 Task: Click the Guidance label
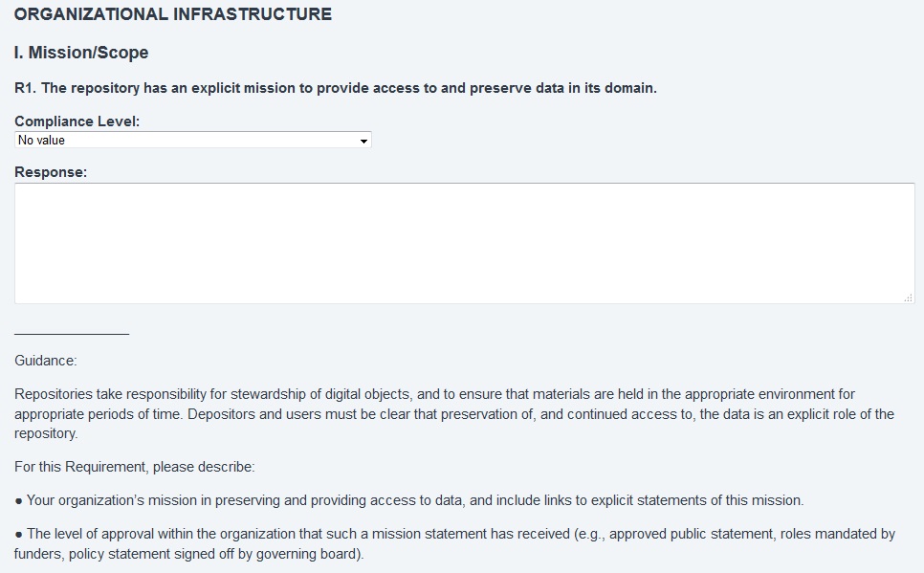pyautogui.click(x=45, y=361)
